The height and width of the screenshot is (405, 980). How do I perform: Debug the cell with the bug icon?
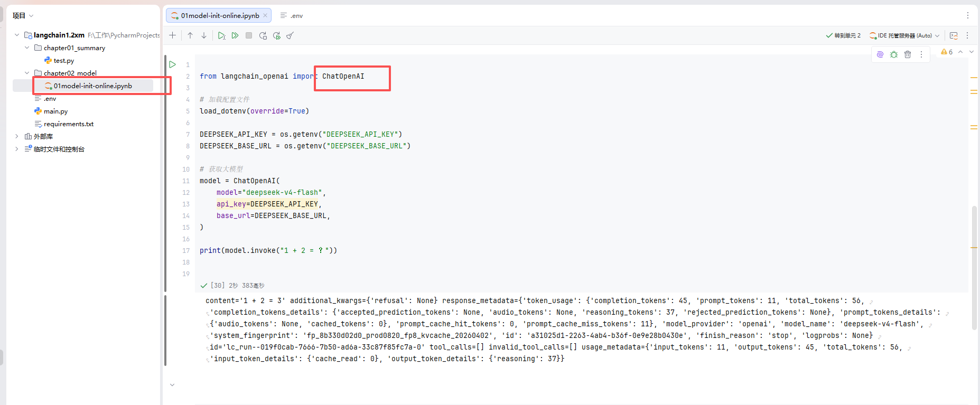(x=894, y=54)
